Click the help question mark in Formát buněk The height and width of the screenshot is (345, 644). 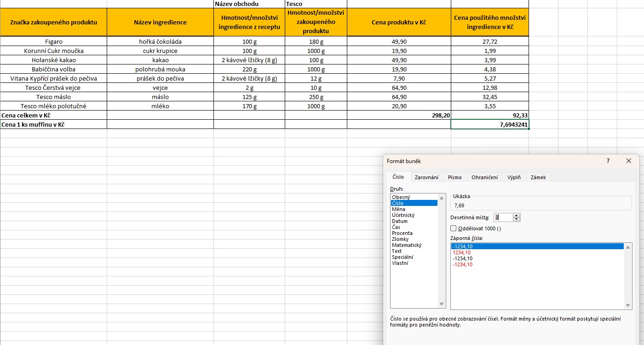tap(608, 161)
